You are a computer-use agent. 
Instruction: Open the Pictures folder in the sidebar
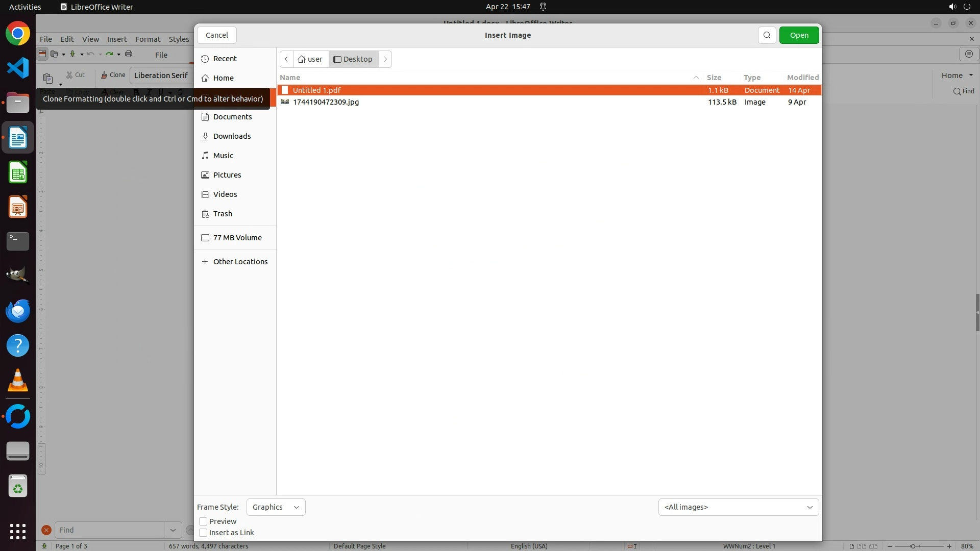(227, 175)
